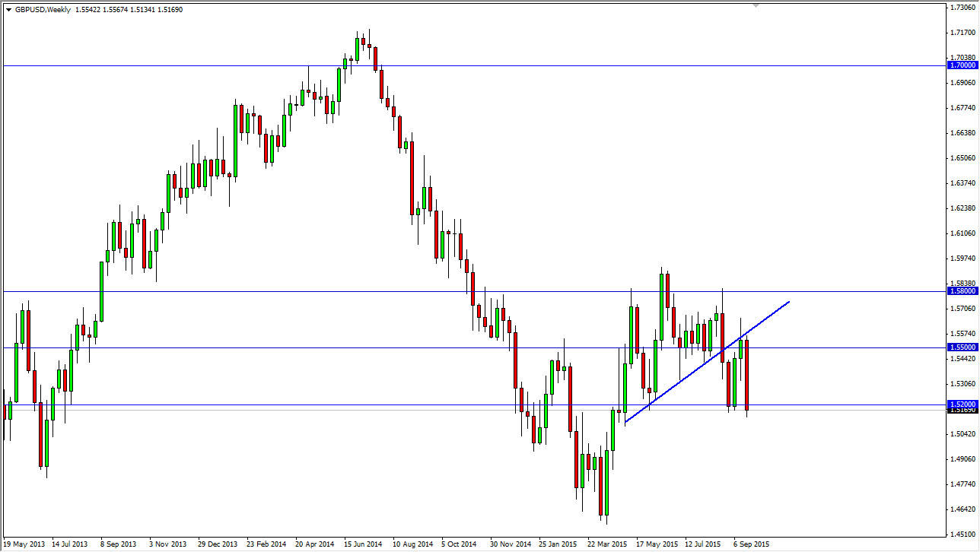980x552 pixels.
Task: Select the black 1.55000 level price tag
Action: click(963, 347)
